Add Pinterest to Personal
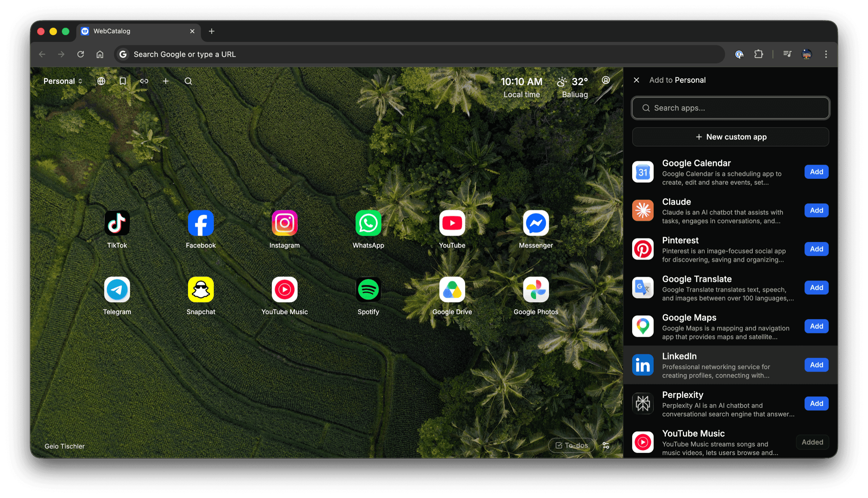The image size is (868, 498). tap(816, 249)
